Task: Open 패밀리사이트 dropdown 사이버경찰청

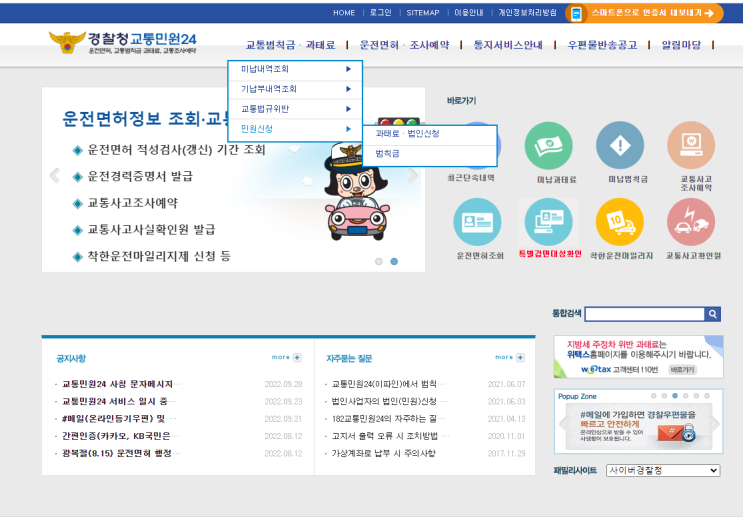Action: (x=663, y=470)
